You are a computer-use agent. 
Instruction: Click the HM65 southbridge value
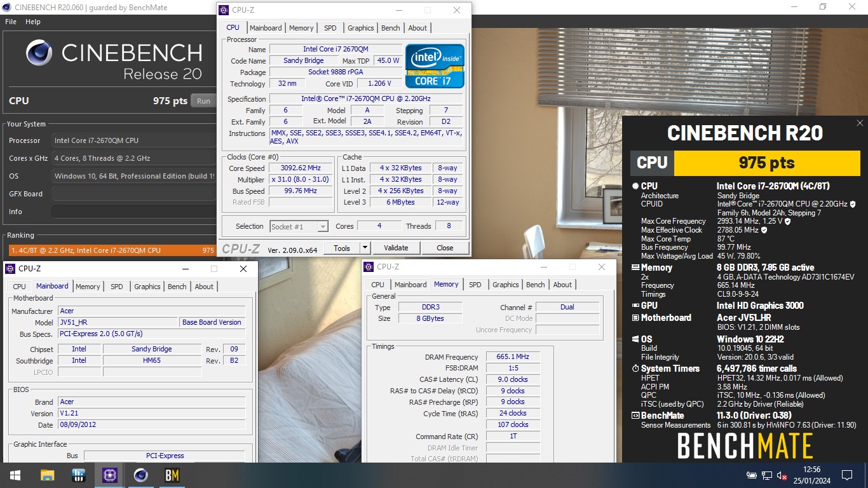coord(152,360)
